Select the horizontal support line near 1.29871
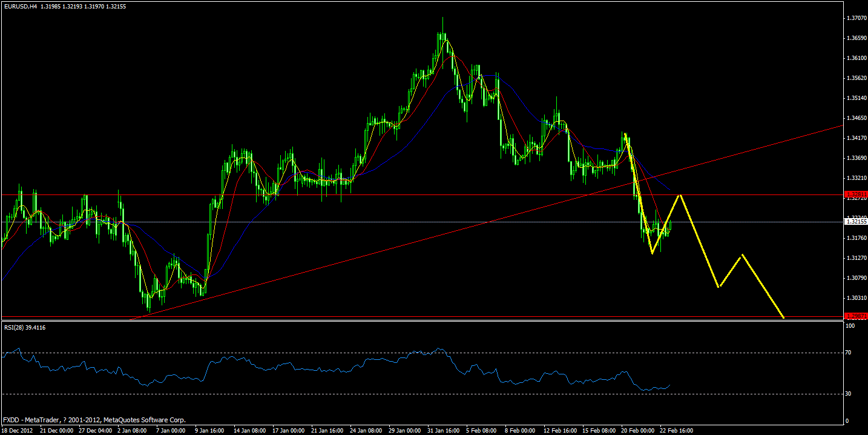The height and width of the screenshot is (435, 868). [424, 317]
